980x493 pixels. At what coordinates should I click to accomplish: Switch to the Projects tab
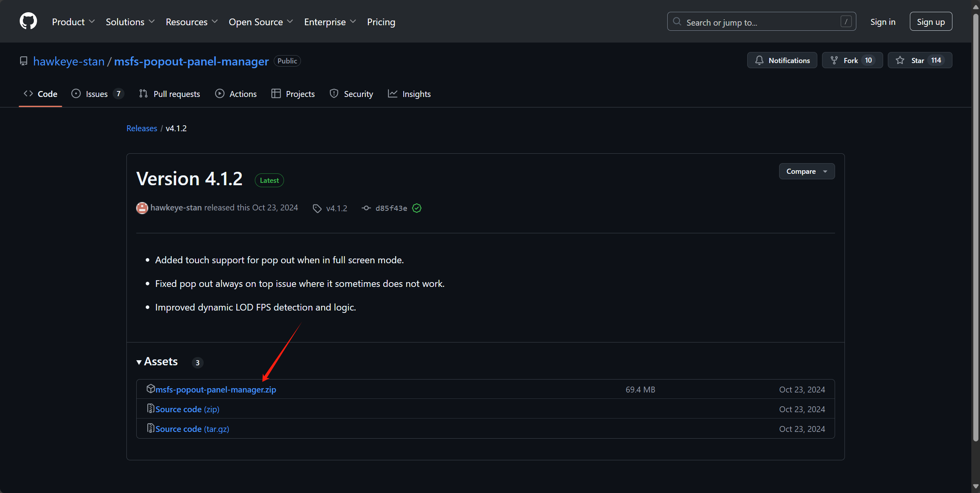[x=293, y=94]
